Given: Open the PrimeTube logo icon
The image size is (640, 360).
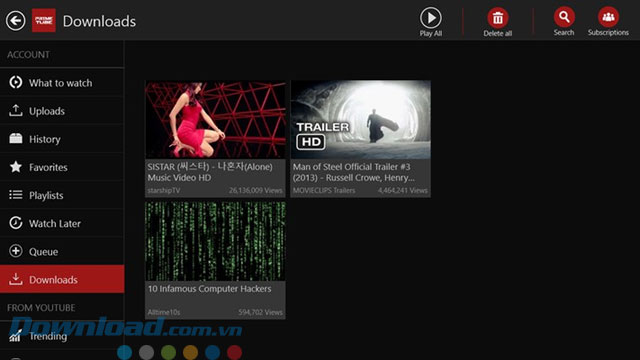Looking at the screenshot, I should coord(44,20).
